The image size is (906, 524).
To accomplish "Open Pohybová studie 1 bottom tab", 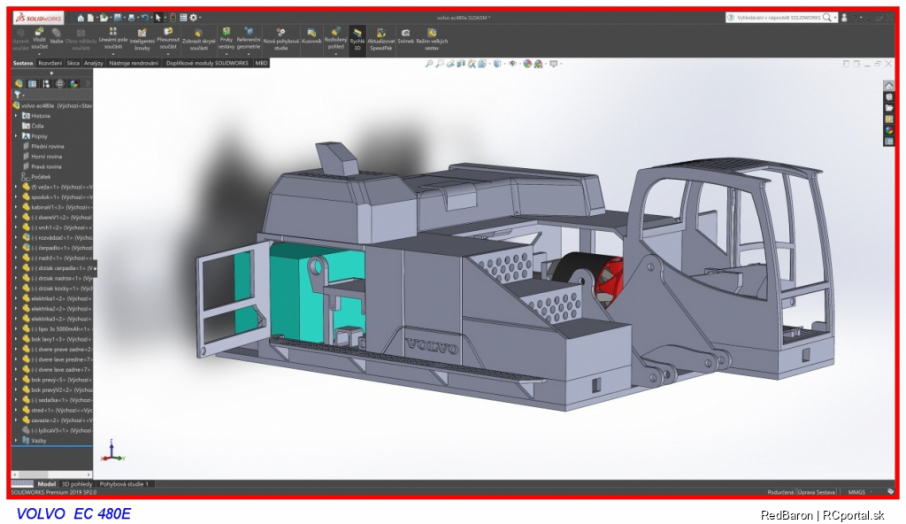I will [x=124, y=484].
